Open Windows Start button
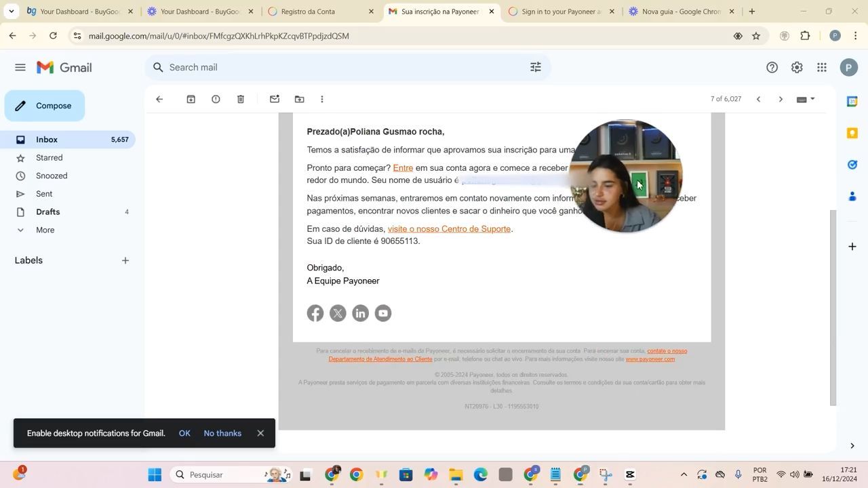Image resolution: width=868 pixels, height=488 pixels. 155,475
